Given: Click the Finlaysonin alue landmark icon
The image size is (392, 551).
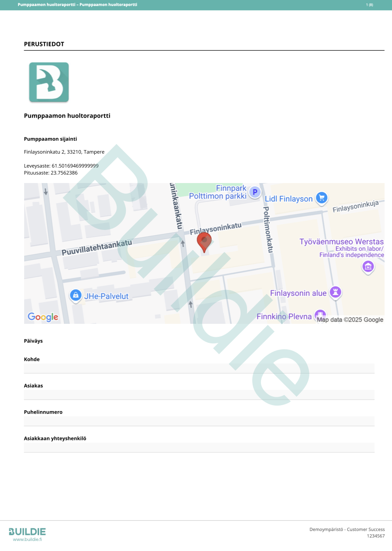Looking at the screenshot, I should (335, 292).
